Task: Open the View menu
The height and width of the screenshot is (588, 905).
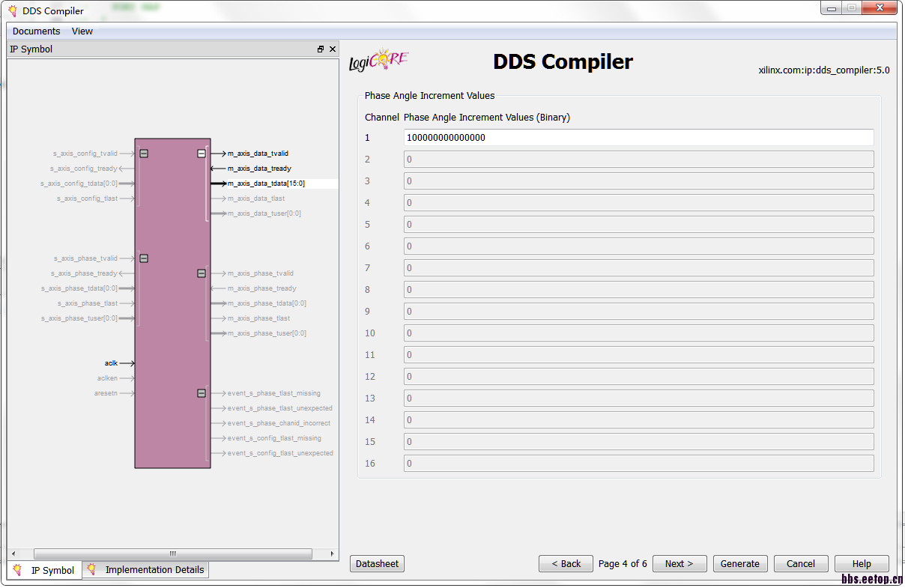Action: point(82,31)
